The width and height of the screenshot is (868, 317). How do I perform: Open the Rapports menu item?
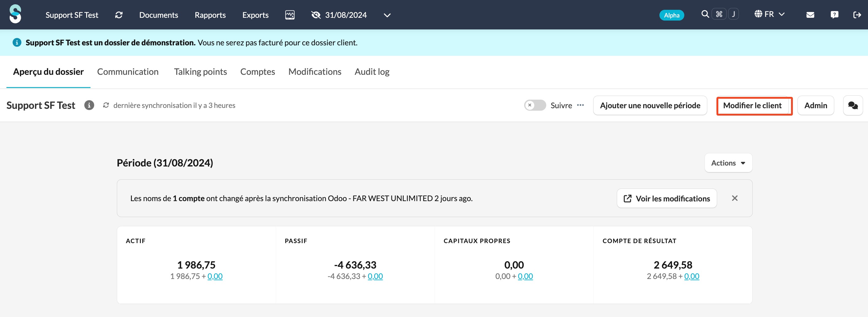tap(210, 15)
